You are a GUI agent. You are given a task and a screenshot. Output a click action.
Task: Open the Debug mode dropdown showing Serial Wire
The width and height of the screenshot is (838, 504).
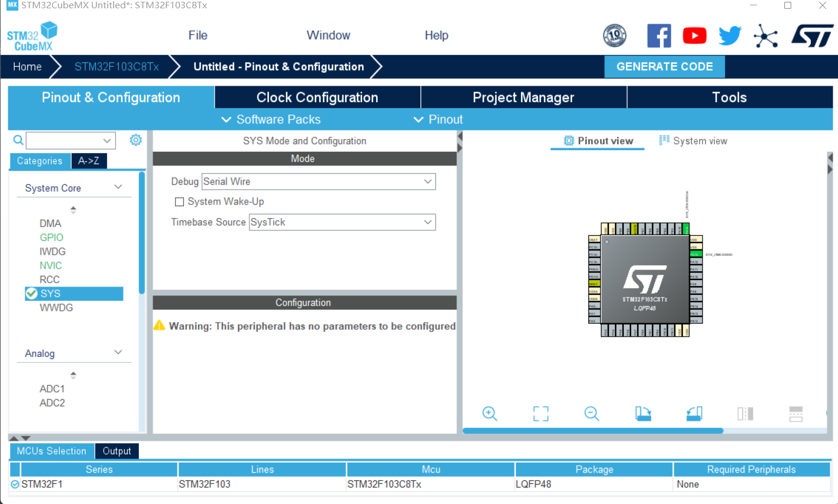pos(428,181)
